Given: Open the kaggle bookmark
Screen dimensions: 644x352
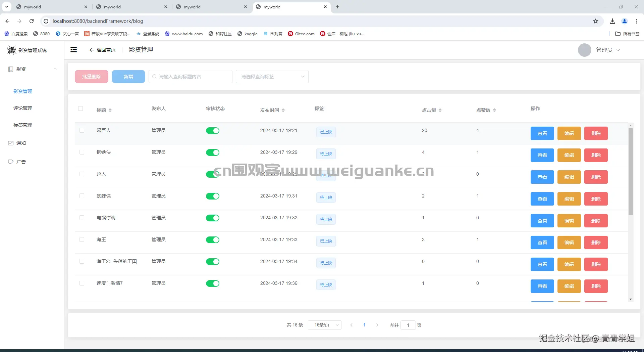Looking at the screenshot, I should click(x=248, y=34).
